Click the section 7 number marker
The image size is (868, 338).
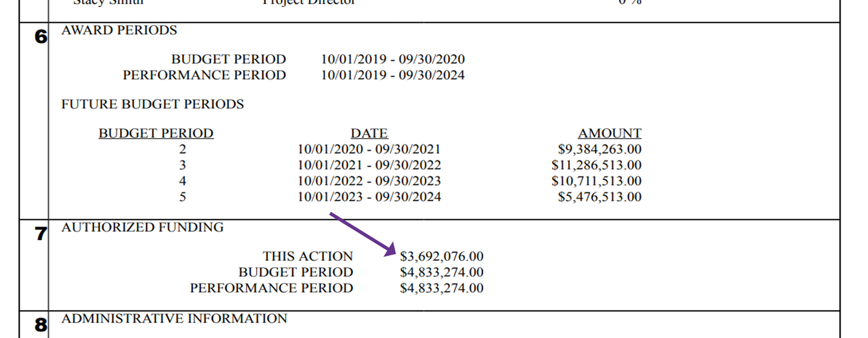point(41,234)
